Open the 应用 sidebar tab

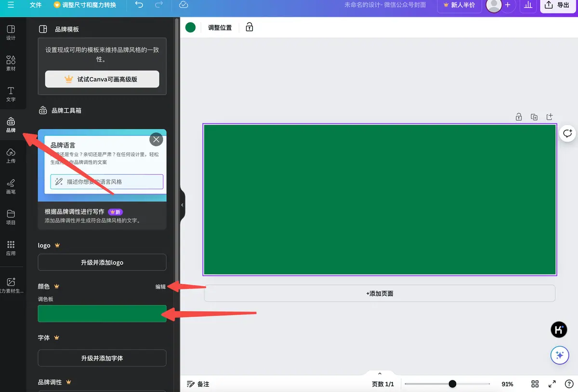(11, 248)
